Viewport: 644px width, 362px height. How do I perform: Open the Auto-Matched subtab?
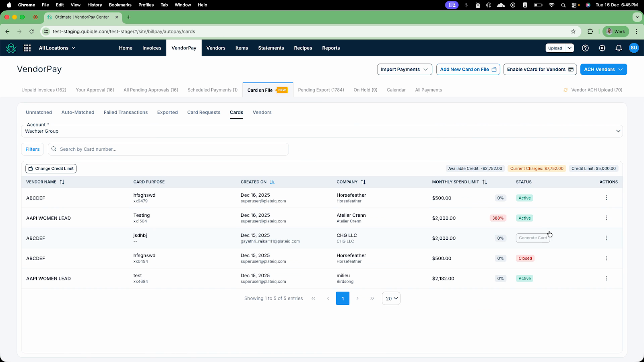coord(78,112)
